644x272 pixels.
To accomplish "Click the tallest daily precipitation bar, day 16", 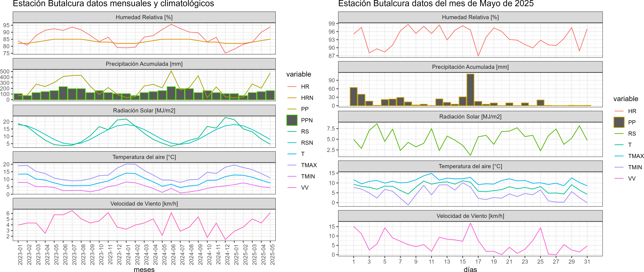I will click(470, 90).
